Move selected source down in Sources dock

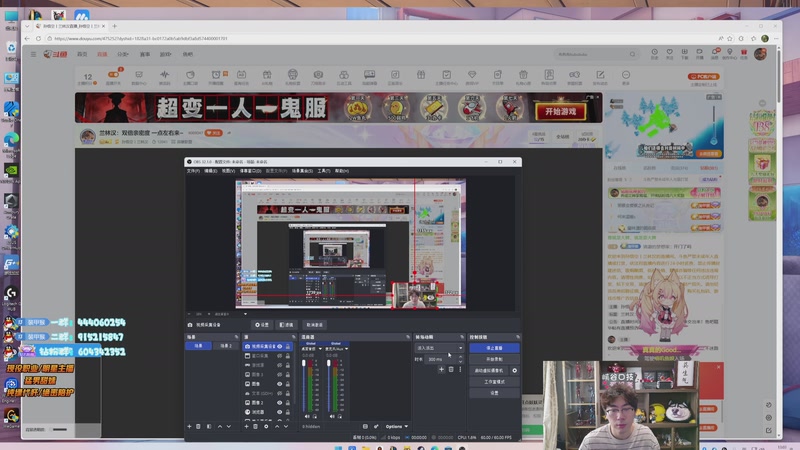[x=286, y=427]
